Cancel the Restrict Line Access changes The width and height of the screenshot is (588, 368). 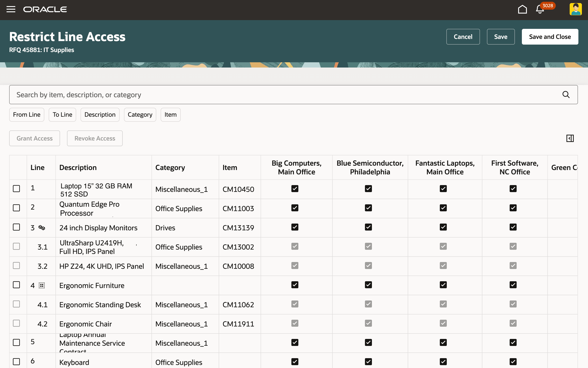(x=463, y=37)
